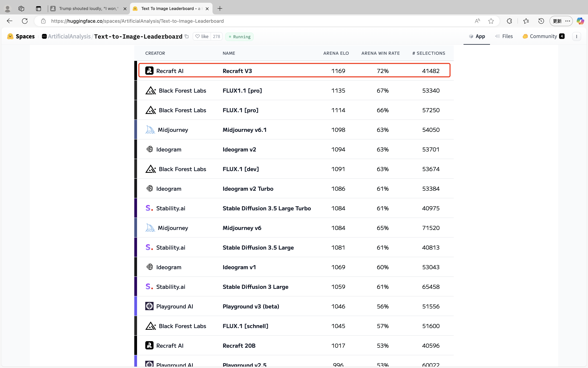Image resolution: width=588 pixels, height=368 pixels.
Task: Open the browser workspaces icon
Action: tap(21, 8)
